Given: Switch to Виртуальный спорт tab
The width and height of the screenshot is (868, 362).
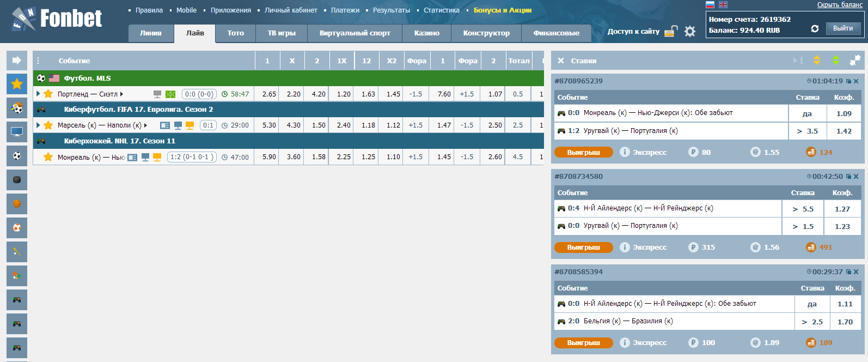Looking at the screenshot, I should (x=355, y=33).
